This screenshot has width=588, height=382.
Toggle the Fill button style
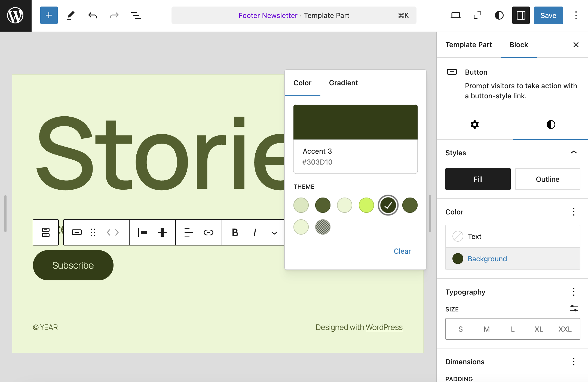point(478,179)
